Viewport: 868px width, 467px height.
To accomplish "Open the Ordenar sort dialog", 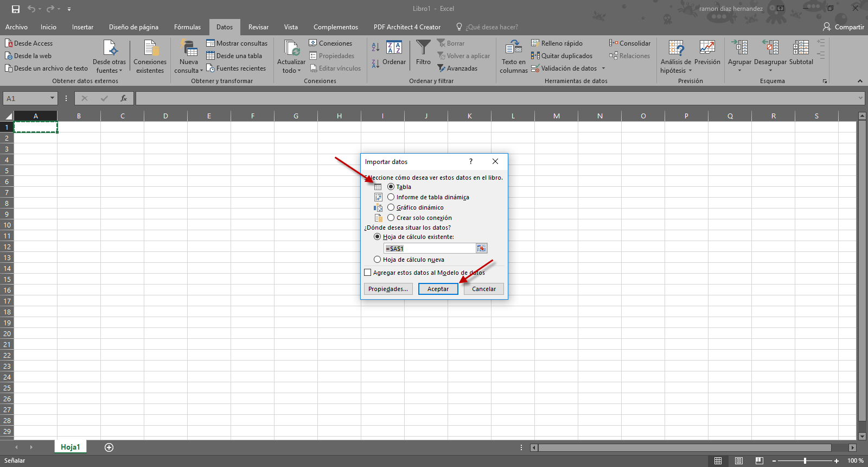I will pos(394,53).
